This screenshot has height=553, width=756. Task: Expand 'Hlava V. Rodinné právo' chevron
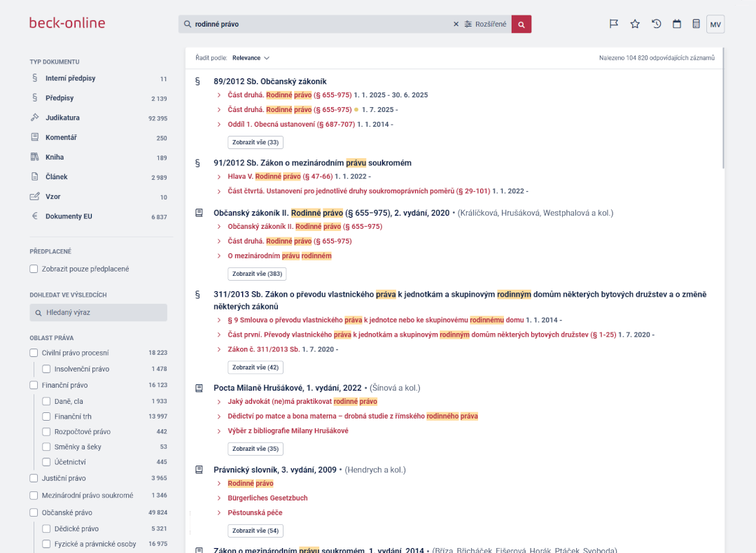click(219, 176)
